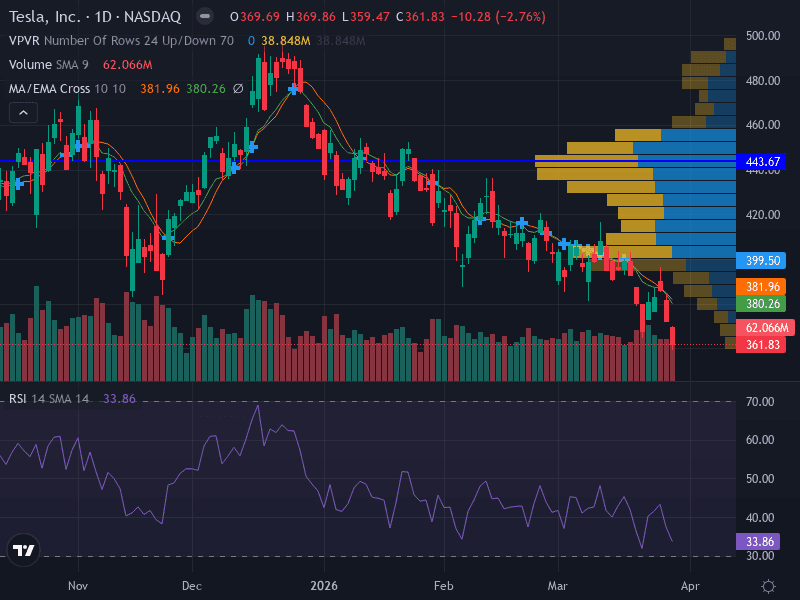Screen dimensions: 800x600
Task: Click the 480.00 price axis label
Action: coord(763,81)
